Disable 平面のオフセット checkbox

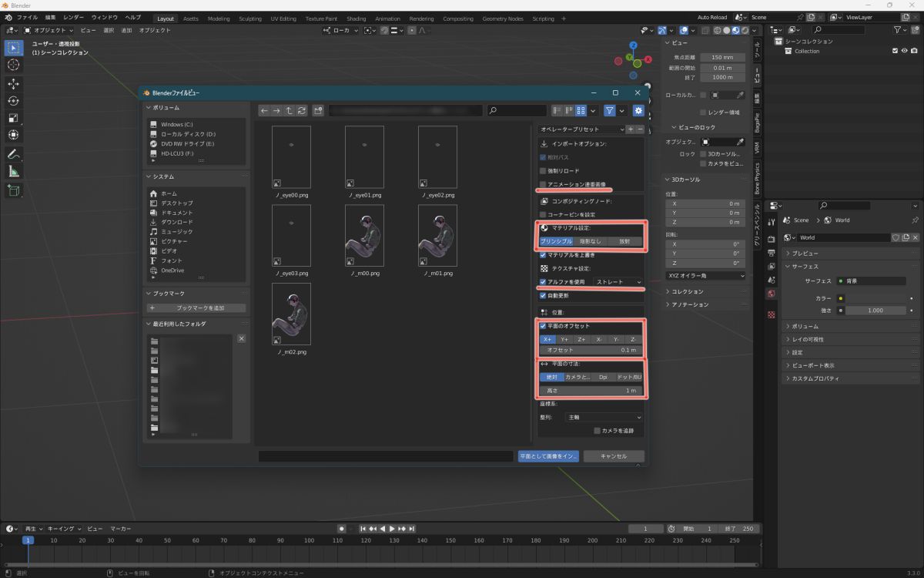coord(543,326)
